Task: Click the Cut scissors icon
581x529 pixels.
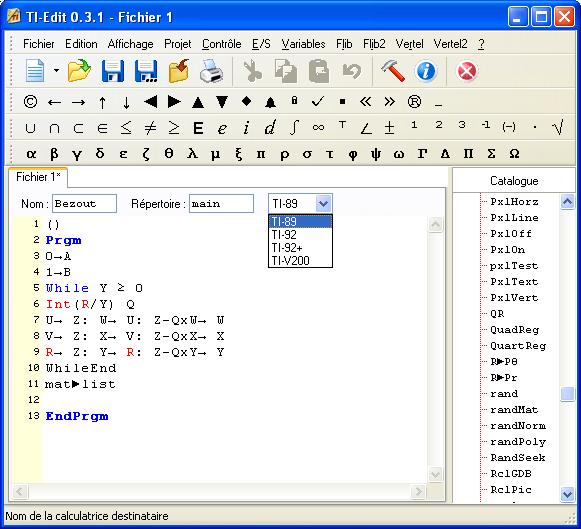Action: pos(252,71)
